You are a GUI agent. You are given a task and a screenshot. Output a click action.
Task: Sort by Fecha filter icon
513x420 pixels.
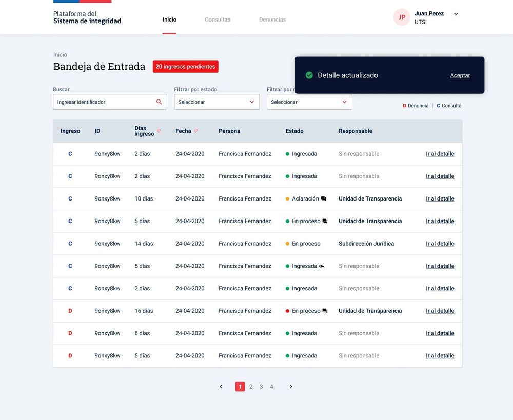[195, 131]
